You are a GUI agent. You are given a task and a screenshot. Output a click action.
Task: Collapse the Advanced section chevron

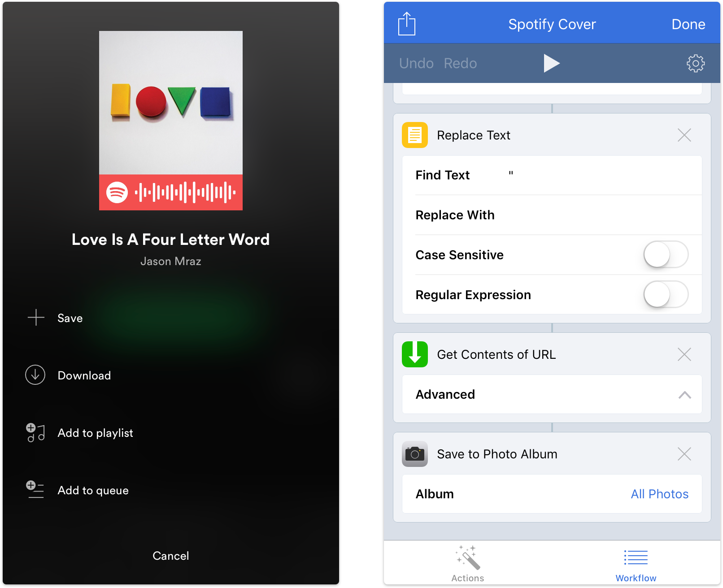tap(685, 395)
